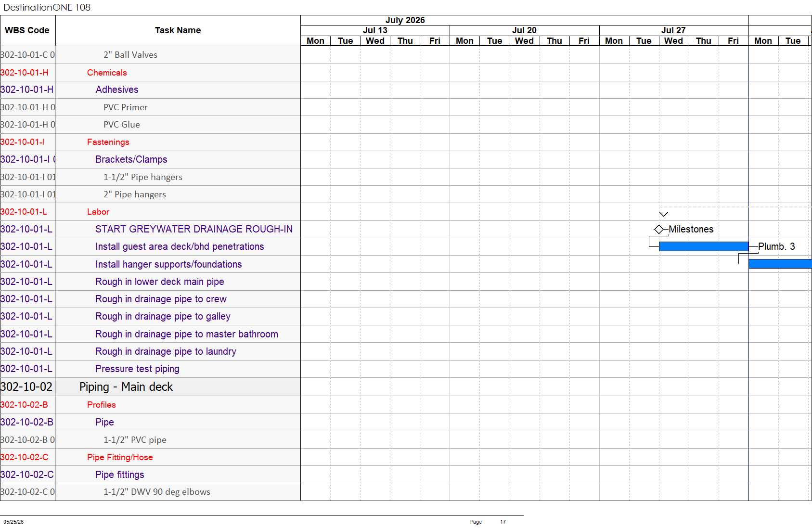Image resolution: width=812 pixels, height=528 pixels.
Task: Click the Pipe Fitting/Hose group row
Action: pos(150,457)
